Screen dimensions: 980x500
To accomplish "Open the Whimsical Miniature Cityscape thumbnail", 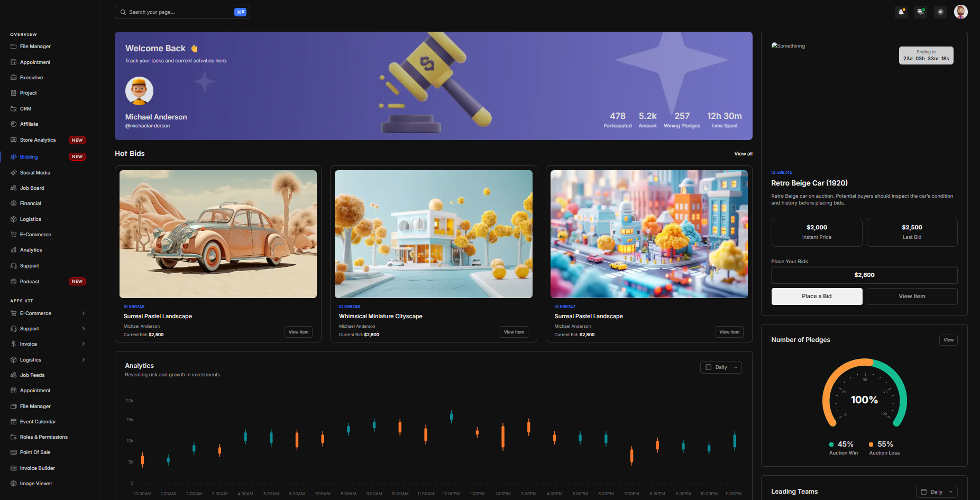I will pyautogui.click(x=433, y=234).
